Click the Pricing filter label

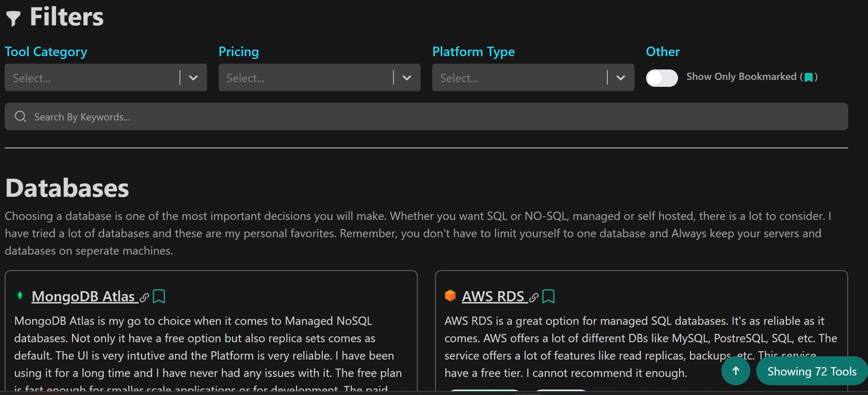[x=239, y=52]
